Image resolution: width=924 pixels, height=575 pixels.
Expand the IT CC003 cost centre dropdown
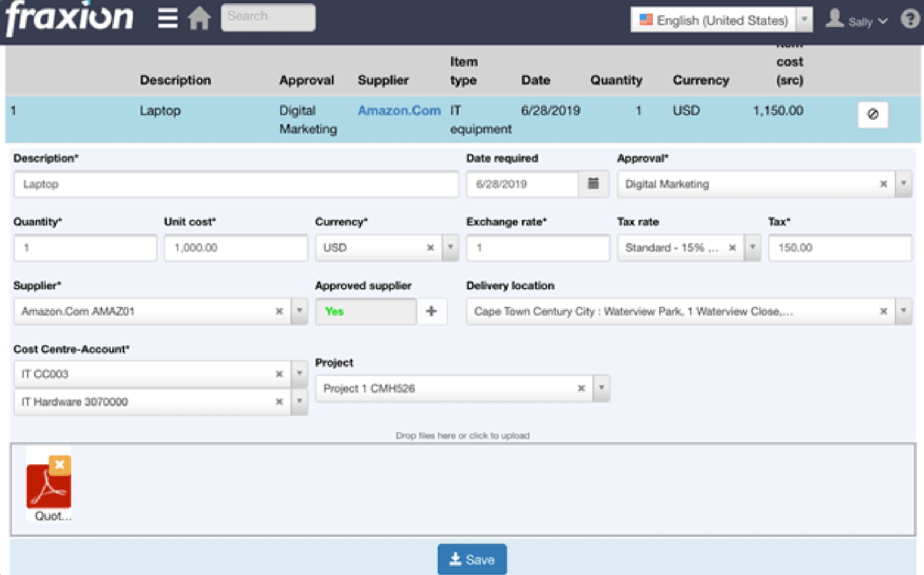tap(299, 374)
